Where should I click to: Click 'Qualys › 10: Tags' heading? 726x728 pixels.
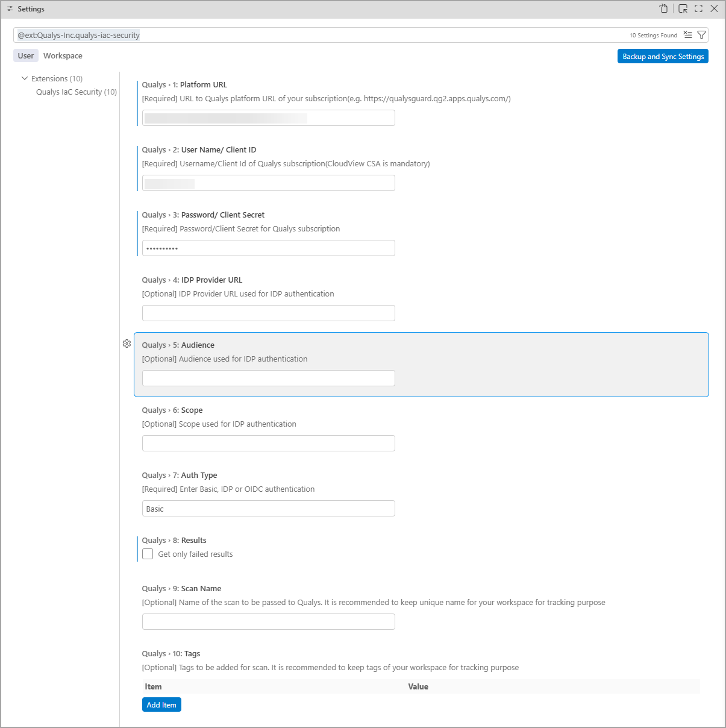tap(171, 654)
